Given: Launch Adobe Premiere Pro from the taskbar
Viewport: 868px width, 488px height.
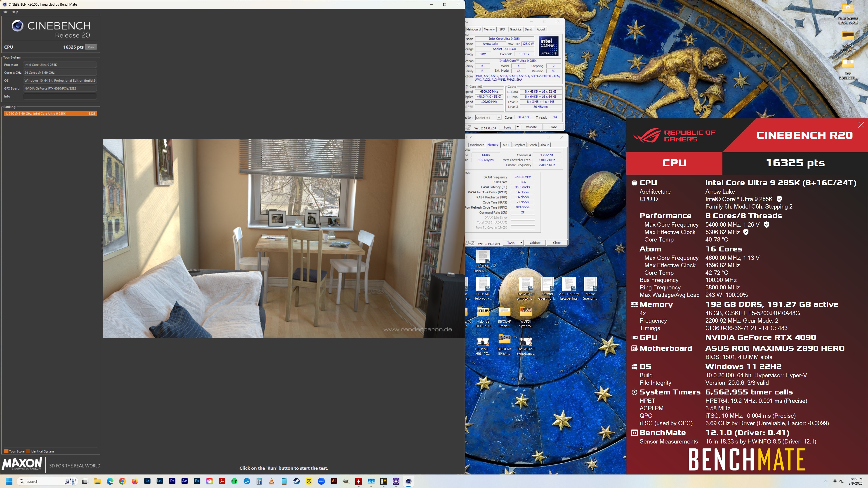Looking at the screenshot, I should 172,481.
